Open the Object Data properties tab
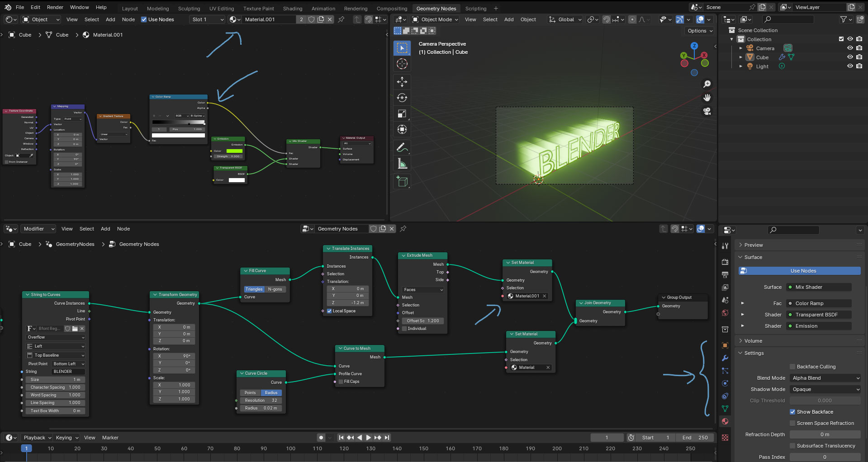The height and width of the screenshot is (462, 868). [725, 409]
